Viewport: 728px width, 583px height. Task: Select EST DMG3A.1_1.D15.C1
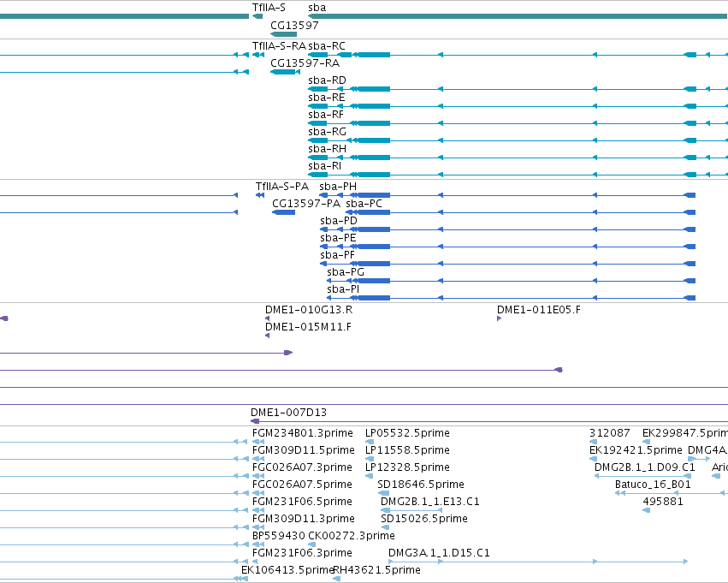click(x=439, y=553)
